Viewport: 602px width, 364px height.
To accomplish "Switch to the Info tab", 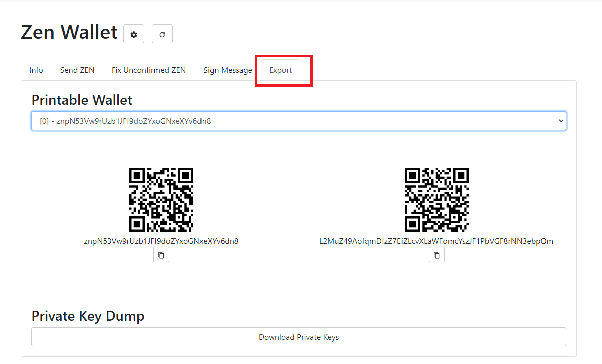I will (36, 70).
